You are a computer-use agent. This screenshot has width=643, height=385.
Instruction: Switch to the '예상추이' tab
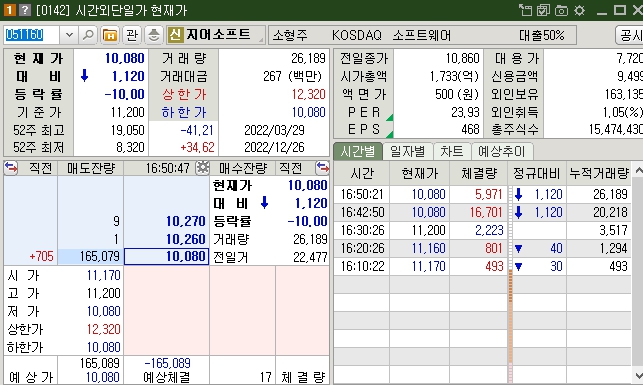pos(502,151)
